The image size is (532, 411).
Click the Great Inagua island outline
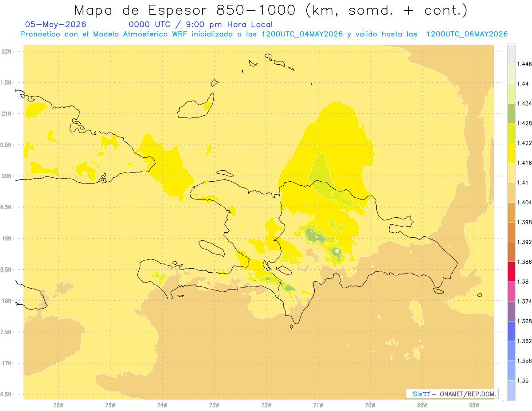pos(196,106)
